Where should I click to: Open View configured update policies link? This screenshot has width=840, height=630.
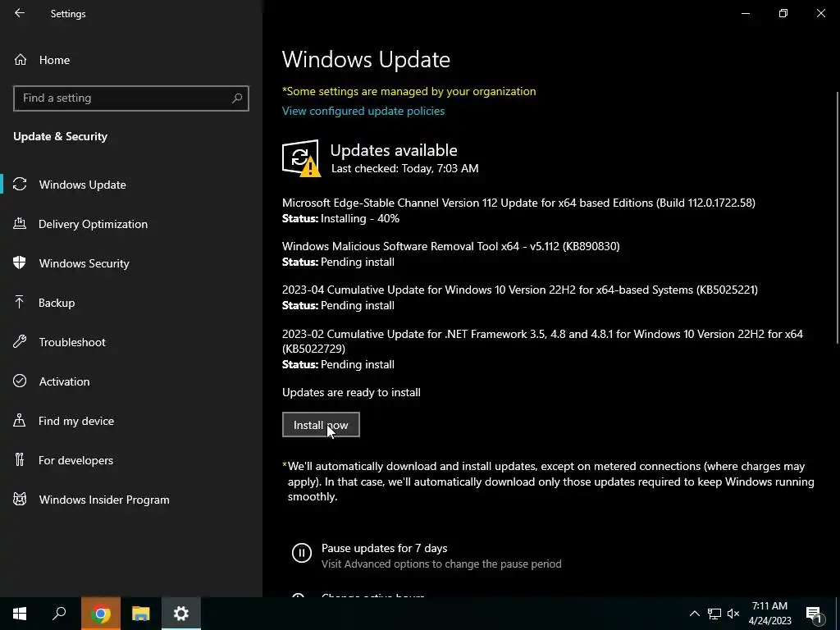tap(363, 111)
